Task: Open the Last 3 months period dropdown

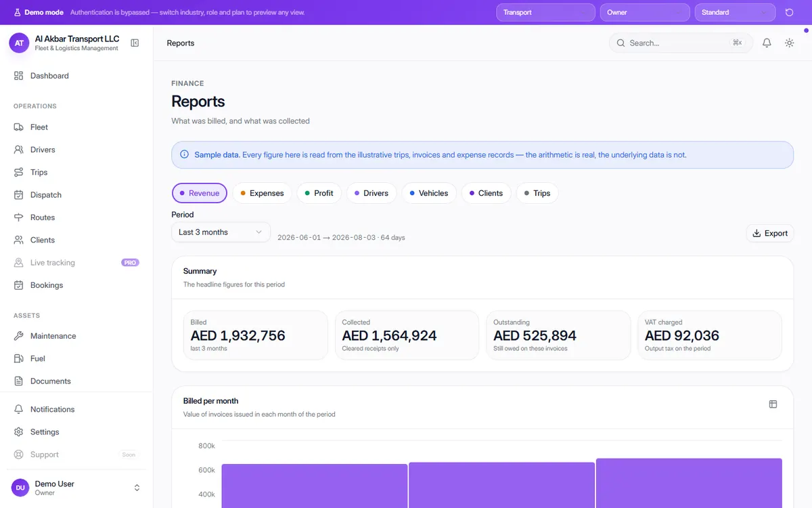Action: pyautogui.click(x=221, y=232)
